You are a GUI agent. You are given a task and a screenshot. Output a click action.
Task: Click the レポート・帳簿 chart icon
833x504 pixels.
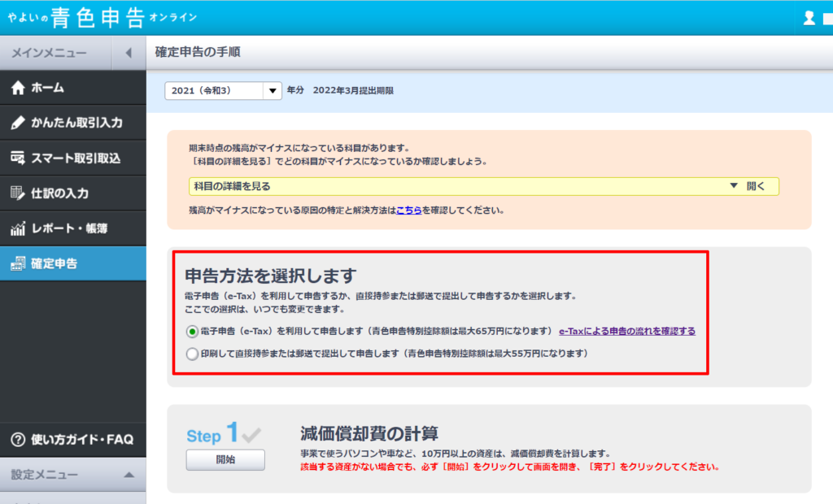[18, 228]
